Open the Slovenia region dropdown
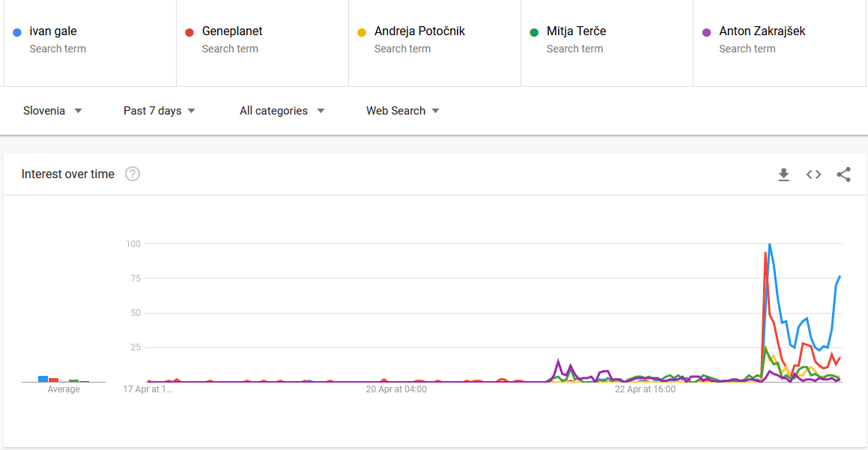The height and width of the screenshot is (450, 868). [x=52, y=111]
